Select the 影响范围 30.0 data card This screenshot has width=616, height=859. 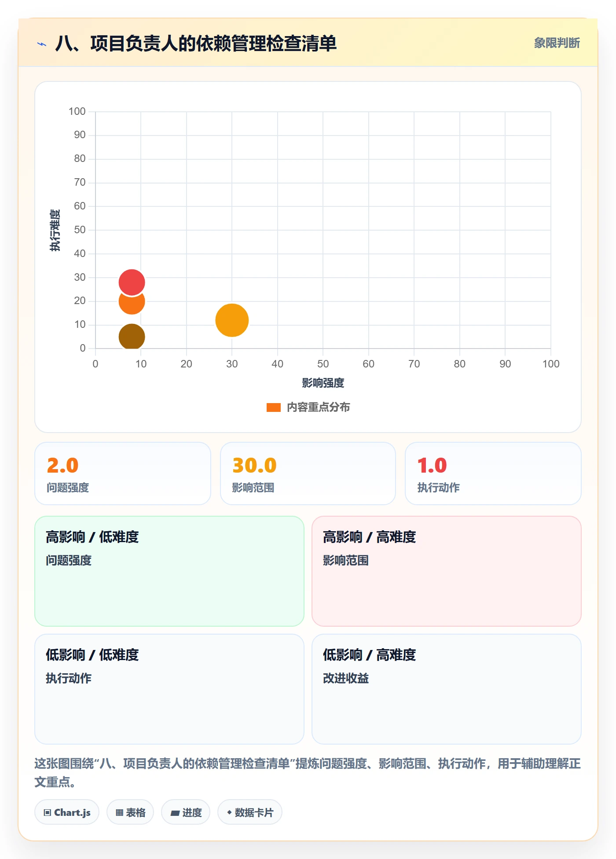point(308,474)
